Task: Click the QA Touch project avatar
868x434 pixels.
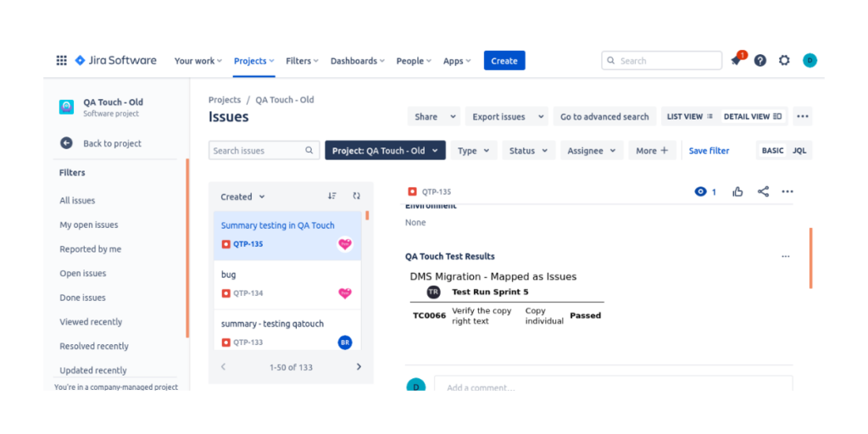Action: point(66,107)
